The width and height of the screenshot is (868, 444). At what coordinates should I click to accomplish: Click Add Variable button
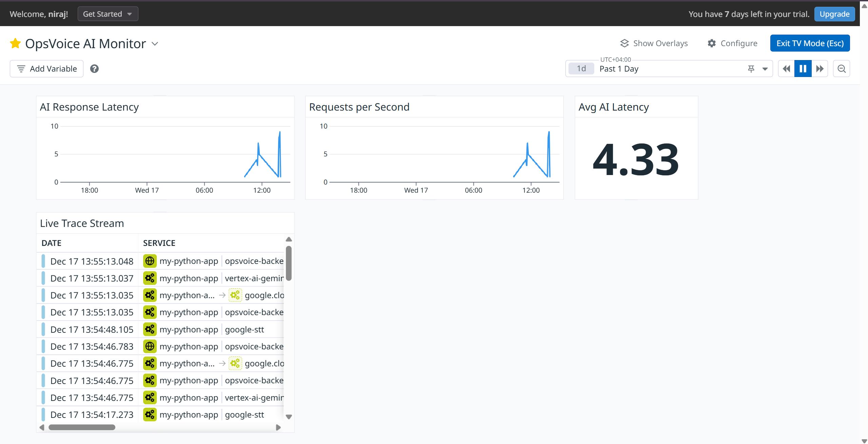[47, 69]
